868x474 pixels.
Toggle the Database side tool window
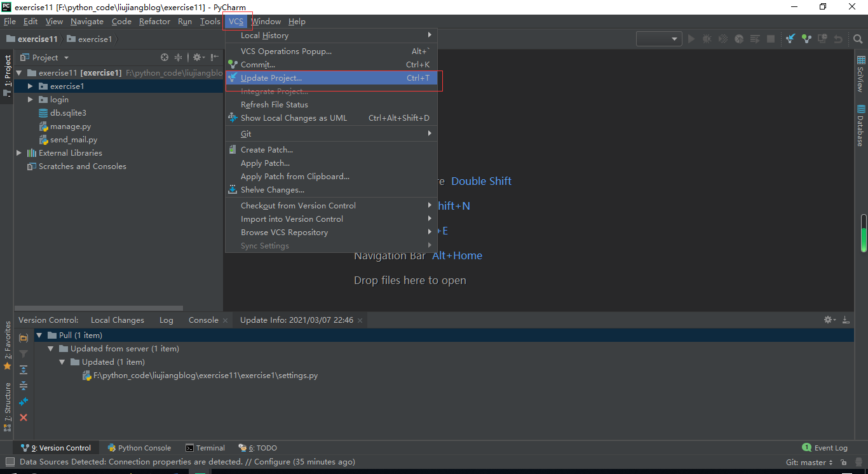(861, 125)
